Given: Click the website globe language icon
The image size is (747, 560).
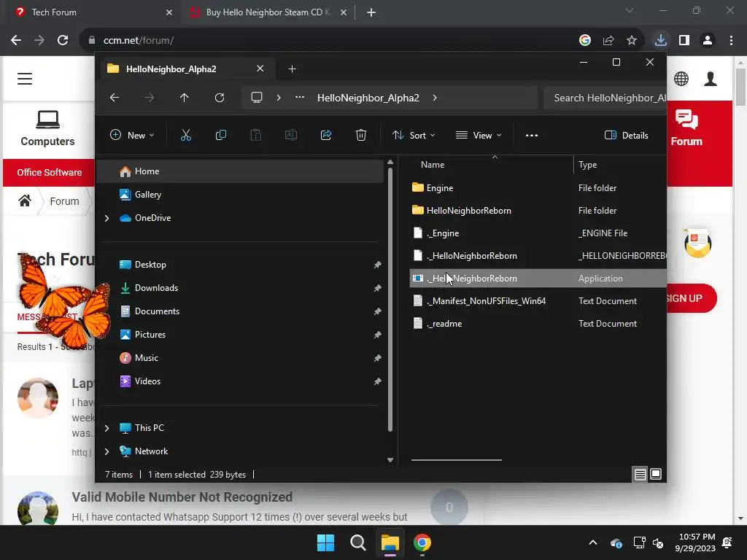Looking at the screenshot, I should click(681, 79).
